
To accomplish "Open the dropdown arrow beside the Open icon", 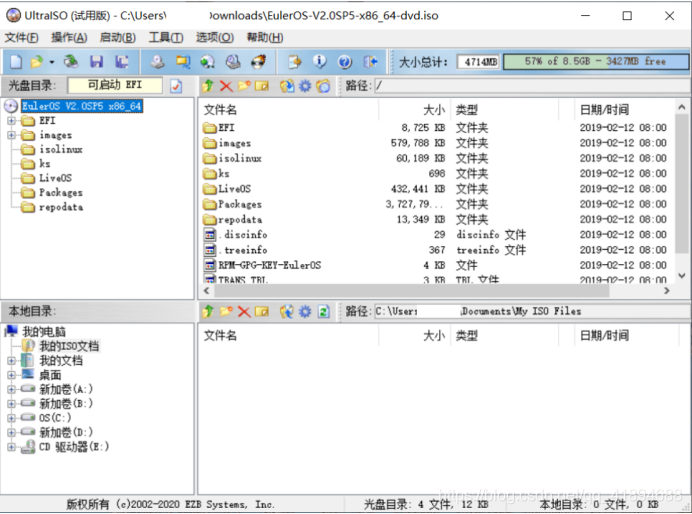I will [x=52, y=62].
